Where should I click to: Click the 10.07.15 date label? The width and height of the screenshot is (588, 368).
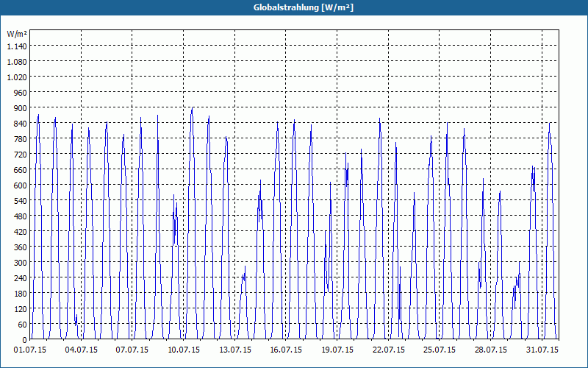pyautogui.click(x=184, y=350)
